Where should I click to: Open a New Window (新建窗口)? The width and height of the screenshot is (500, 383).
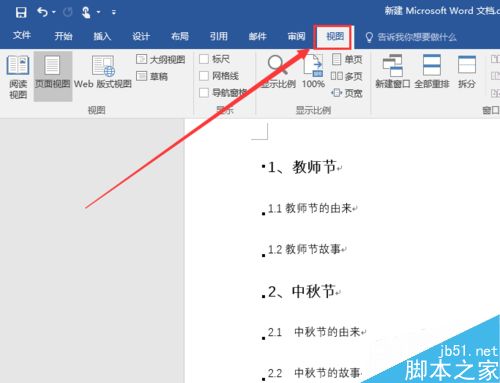[x=393, y=72]
